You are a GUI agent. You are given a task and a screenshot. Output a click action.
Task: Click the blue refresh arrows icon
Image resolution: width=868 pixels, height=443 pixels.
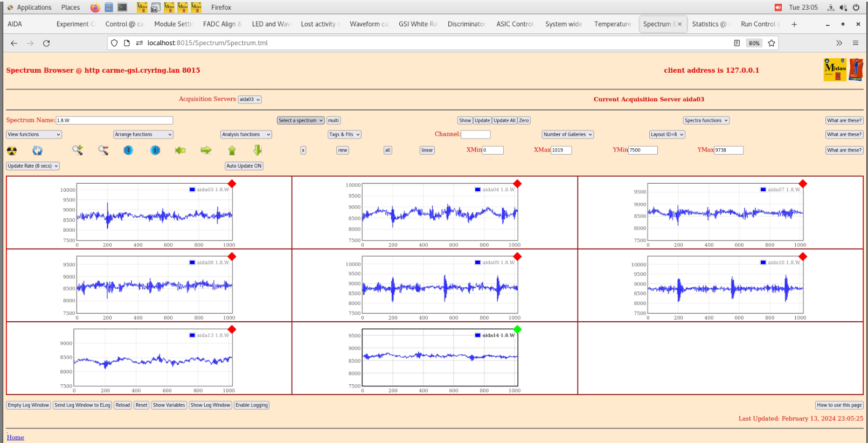37,150
